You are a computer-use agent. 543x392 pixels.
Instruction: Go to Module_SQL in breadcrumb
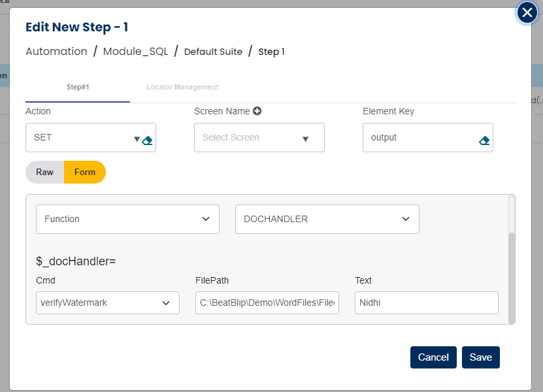click(x=135, y=52)
